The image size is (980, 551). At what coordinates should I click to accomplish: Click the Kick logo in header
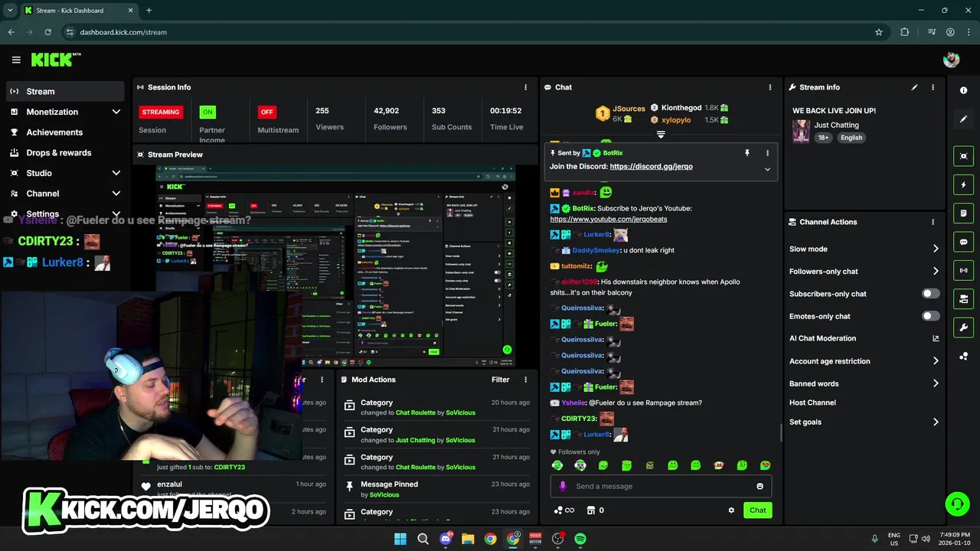(x=55, y=60)
